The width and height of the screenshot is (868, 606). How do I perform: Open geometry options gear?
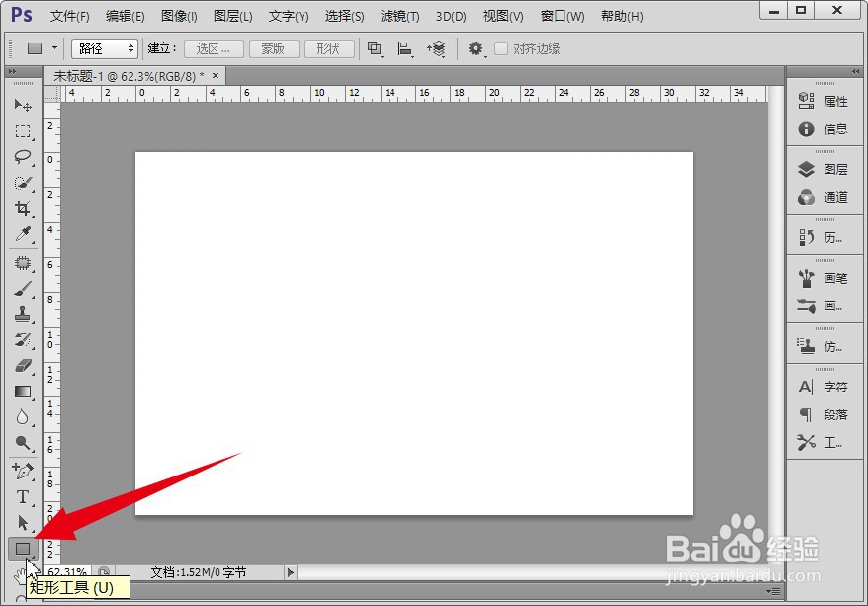coord(476,48)
